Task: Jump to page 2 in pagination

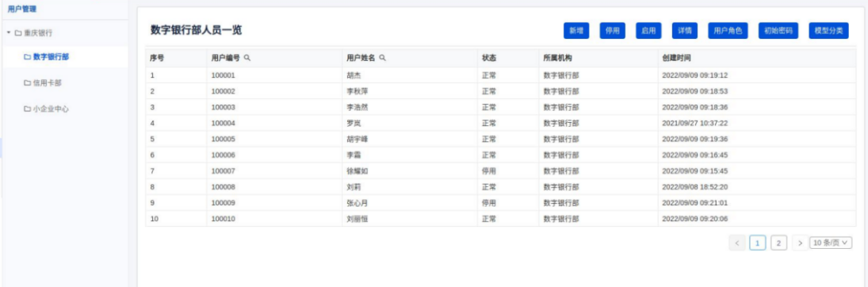Action: coord(779,243)
